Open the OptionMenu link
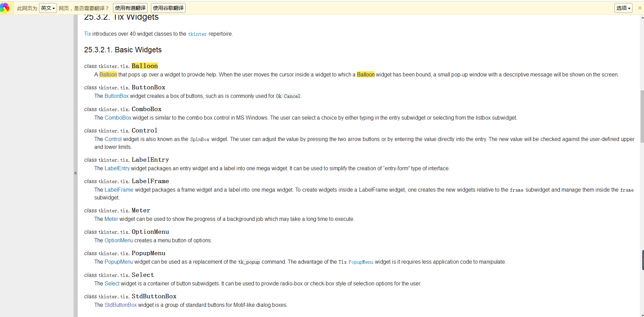The width and height of the screenshot is (644, 317). coord(119,241)
